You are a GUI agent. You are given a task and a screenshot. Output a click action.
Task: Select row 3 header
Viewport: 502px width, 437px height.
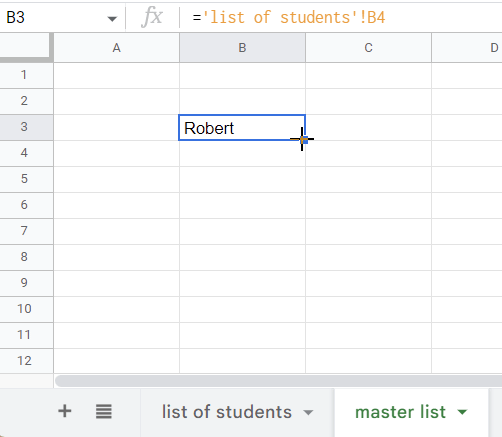coord(26,127)
